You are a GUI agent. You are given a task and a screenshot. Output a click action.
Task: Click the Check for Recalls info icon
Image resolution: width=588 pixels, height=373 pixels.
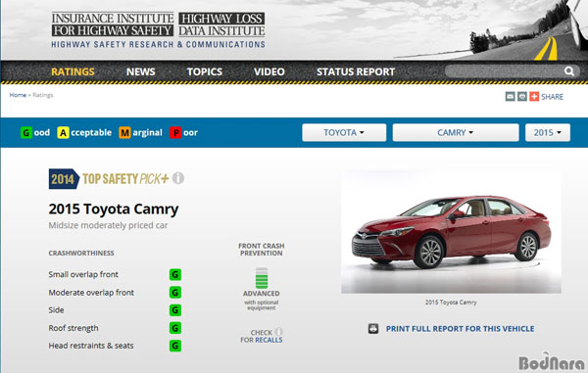pos(278,332)
